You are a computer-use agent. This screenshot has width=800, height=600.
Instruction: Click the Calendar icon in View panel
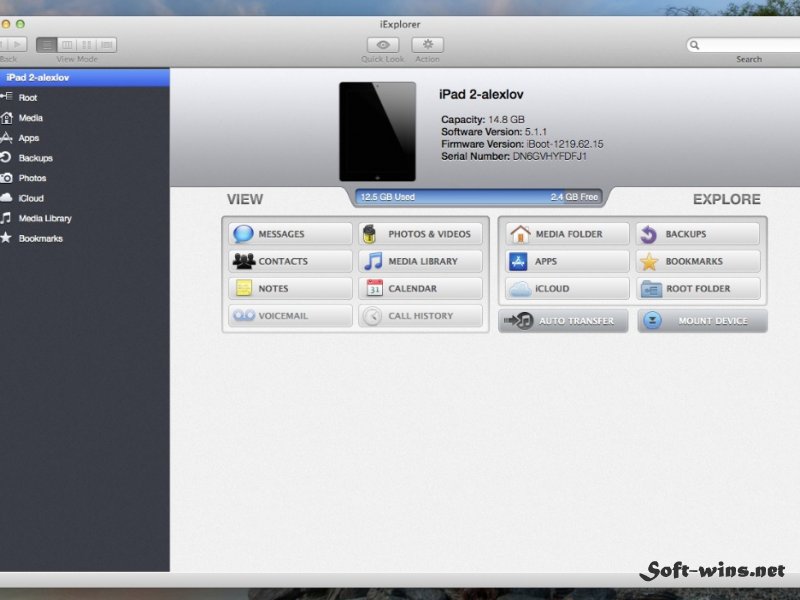pyautogui.click(x=374, y=288)
